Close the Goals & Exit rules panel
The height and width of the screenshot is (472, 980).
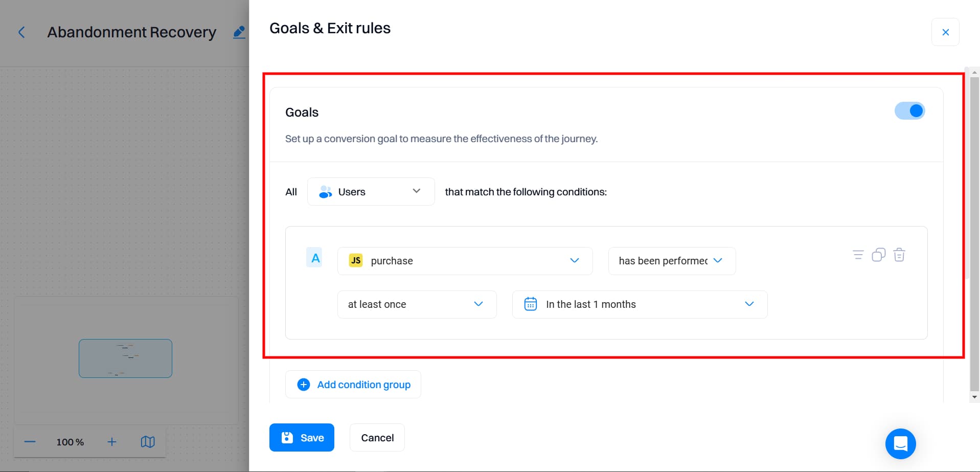[945, 32]
